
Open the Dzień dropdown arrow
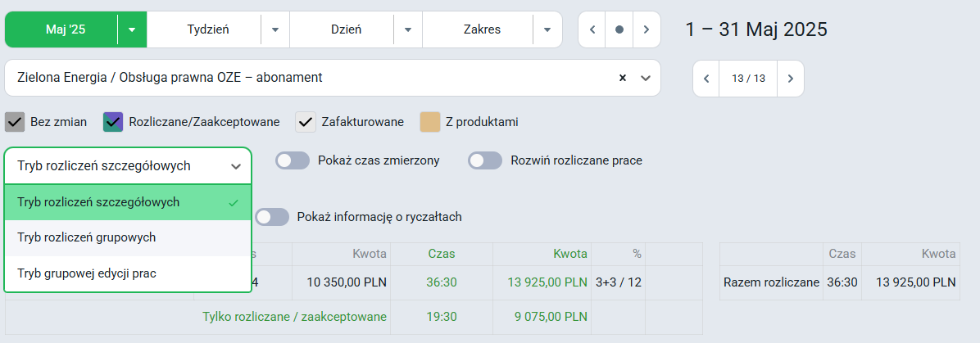point(408,29)
